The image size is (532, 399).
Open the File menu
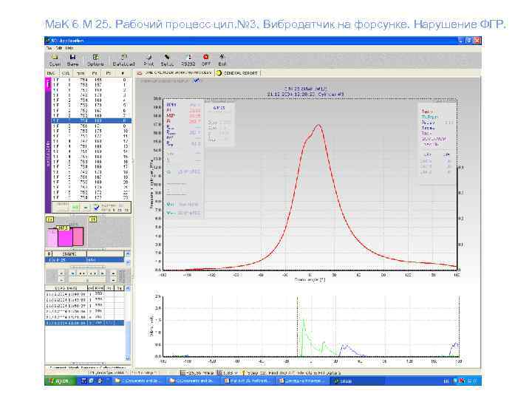49,47
